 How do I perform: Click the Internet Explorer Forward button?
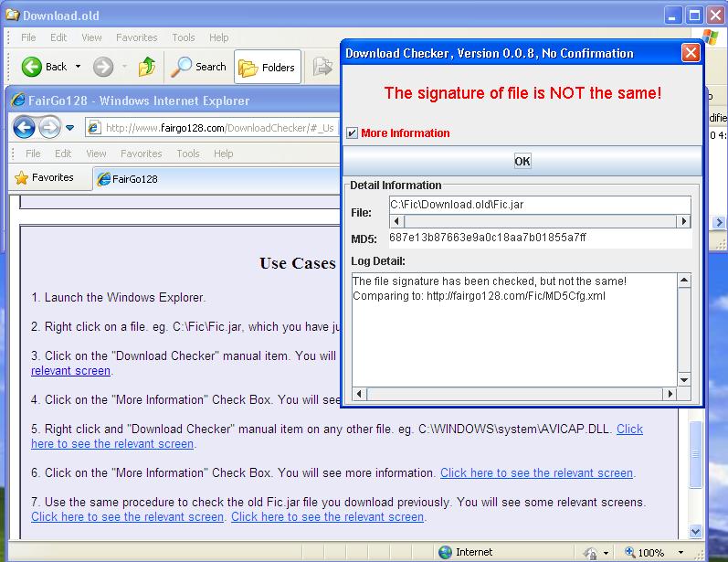pos(49,127)
